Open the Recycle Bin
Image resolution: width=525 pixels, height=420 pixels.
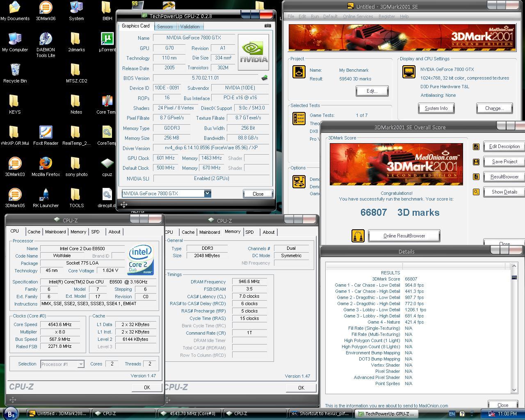point(15,73)
